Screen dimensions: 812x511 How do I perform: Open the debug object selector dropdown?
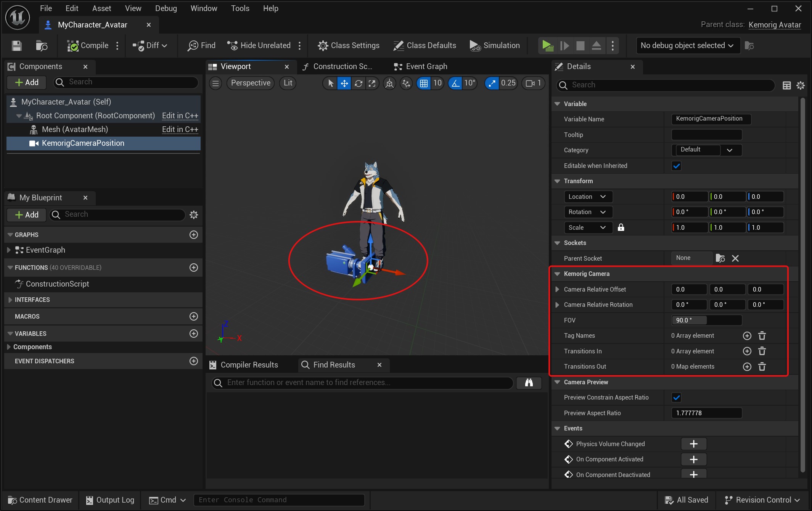(x=687, y=46)
